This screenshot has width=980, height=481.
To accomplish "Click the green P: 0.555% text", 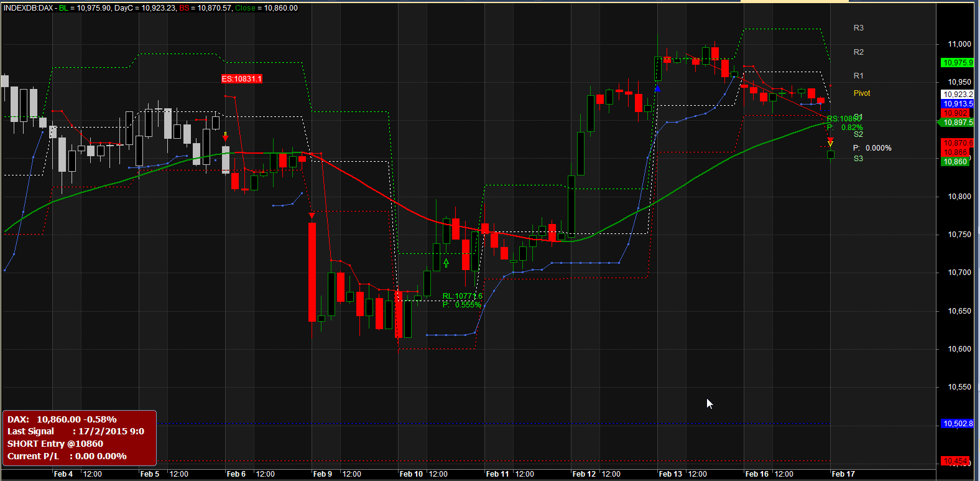I will [x=461, y=305].
